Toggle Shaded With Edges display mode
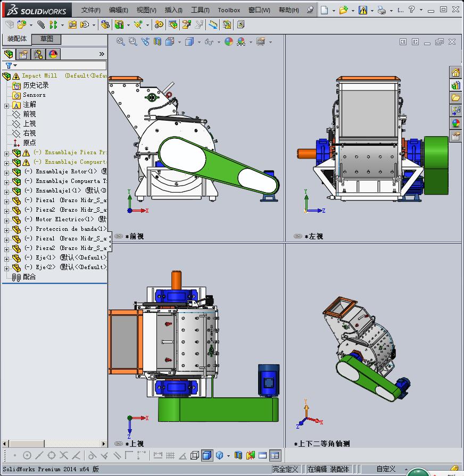The width and height of the screenshot is (464, 476). [207, 455]
